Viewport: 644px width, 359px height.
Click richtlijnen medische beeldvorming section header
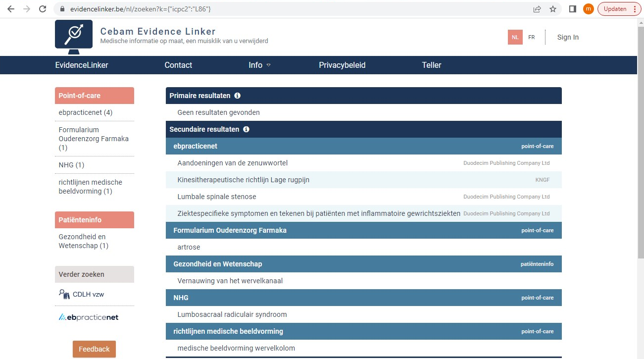(364, 331)
